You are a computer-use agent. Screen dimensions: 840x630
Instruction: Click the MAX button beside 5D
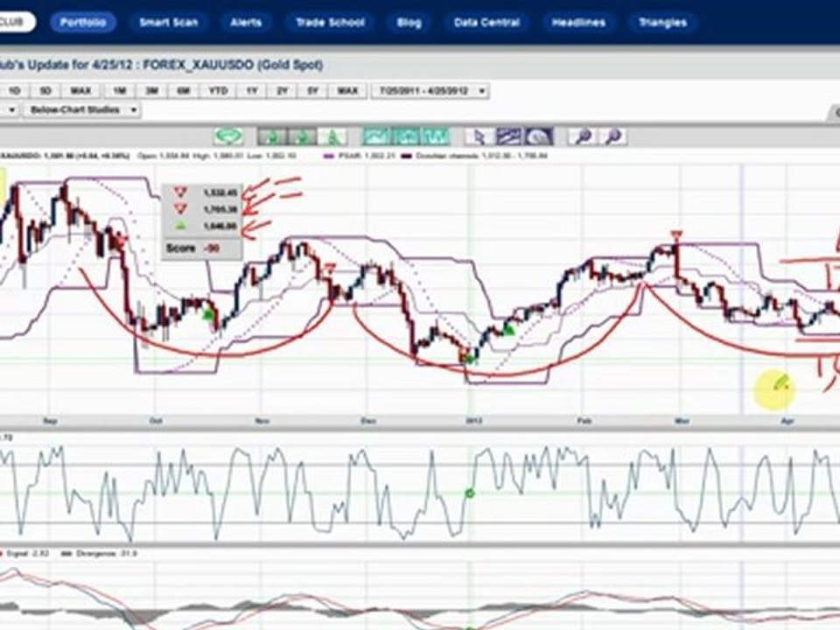coord(80,90)
